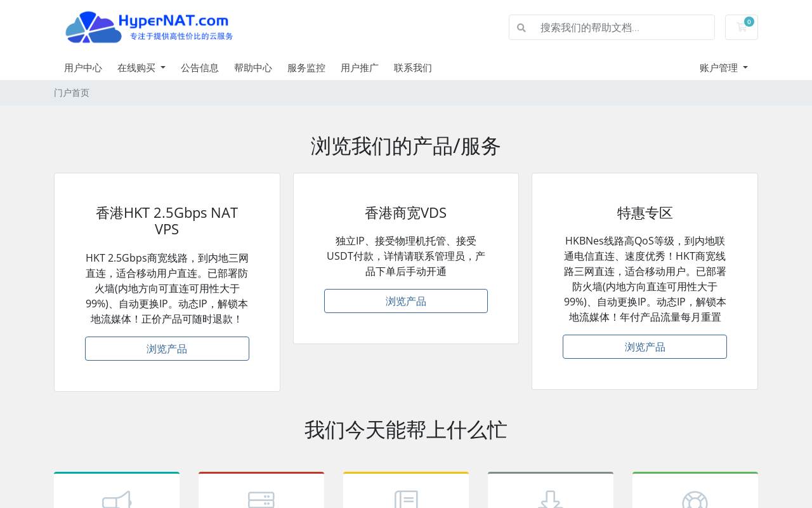Image resolution: width=812 pixels, height=508 pixels.
Task: Click the knowledge base book icon
Action: point(406,499)
